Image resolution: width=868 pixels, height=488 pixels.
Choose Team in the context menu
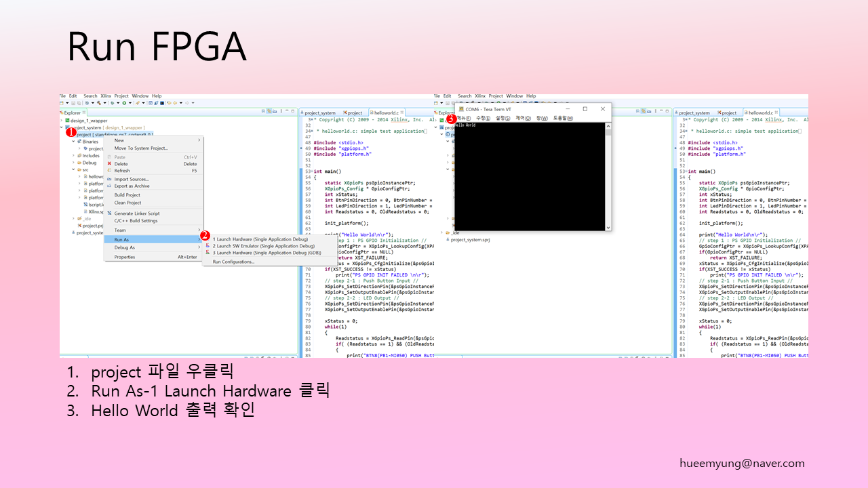153,230
